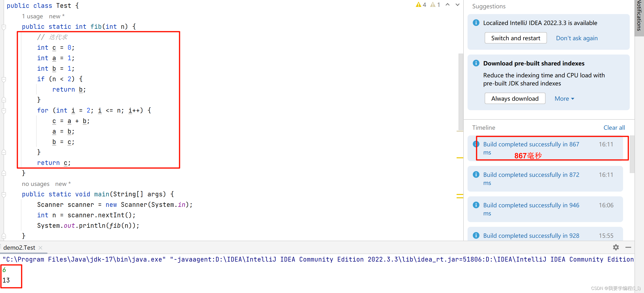Click the Suggestions header
Image resolution: width=644 pixels, height=293 pixels.
pyautogui.click(x=489, y=6)
